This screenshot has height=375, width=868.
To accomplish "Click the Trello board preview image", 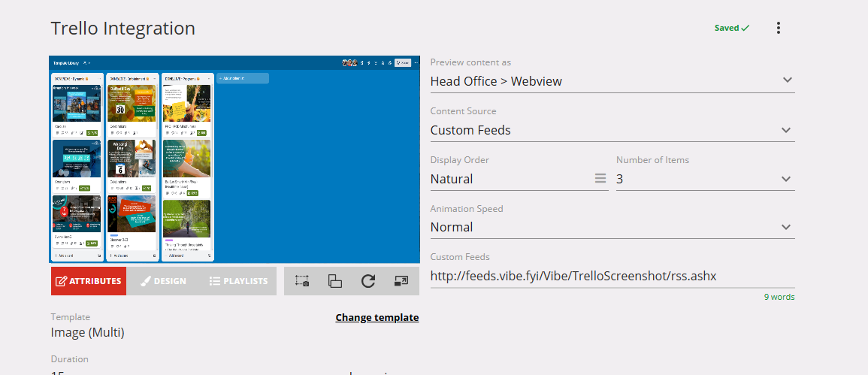I will 234,159.
